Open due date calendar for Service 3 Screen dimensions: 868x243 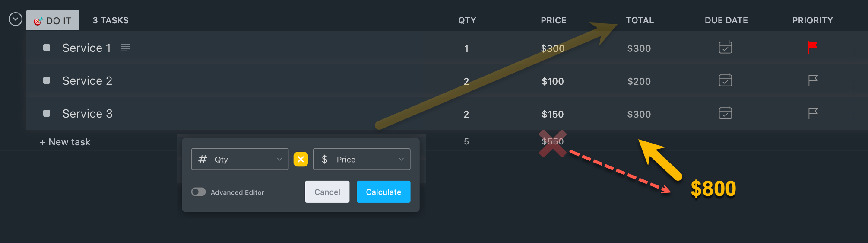click(x=725, y=113)
